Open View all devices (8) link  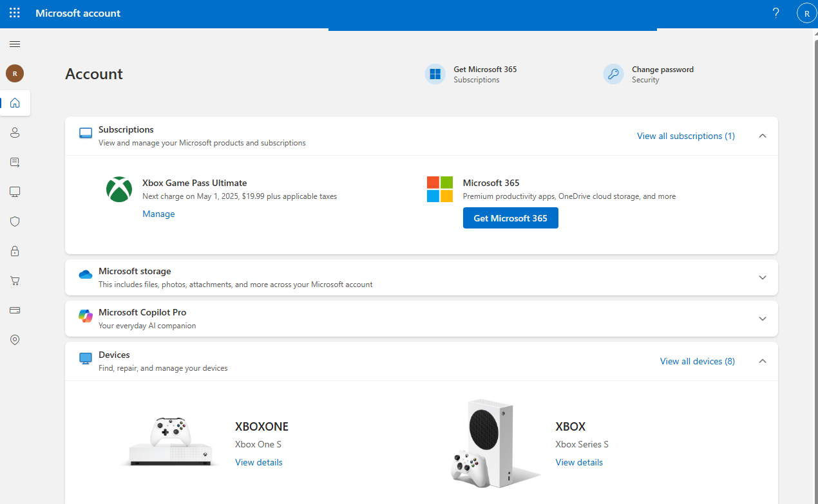click(x=698, y=361)
